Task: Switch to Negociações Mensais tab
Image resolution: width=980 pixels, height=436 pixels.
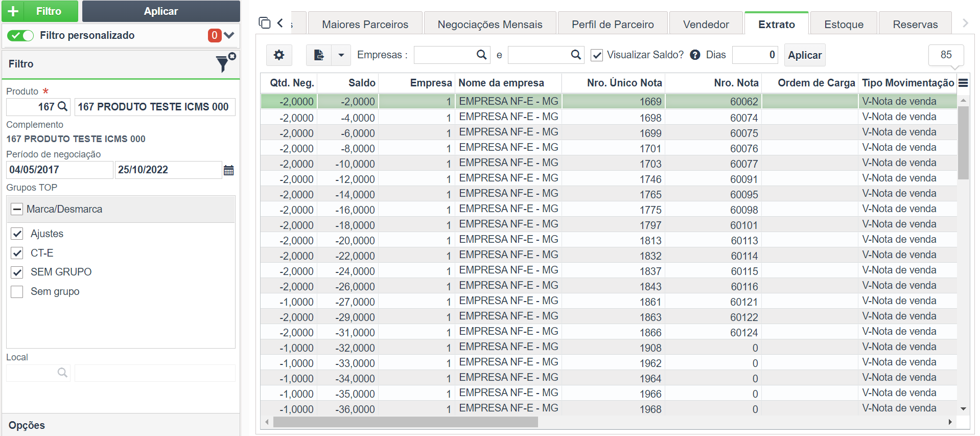Action: (490, 24)
